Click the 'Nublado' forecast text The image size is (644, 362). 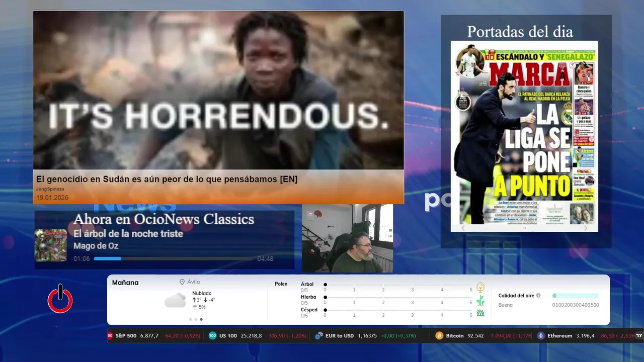click(202, 293)
